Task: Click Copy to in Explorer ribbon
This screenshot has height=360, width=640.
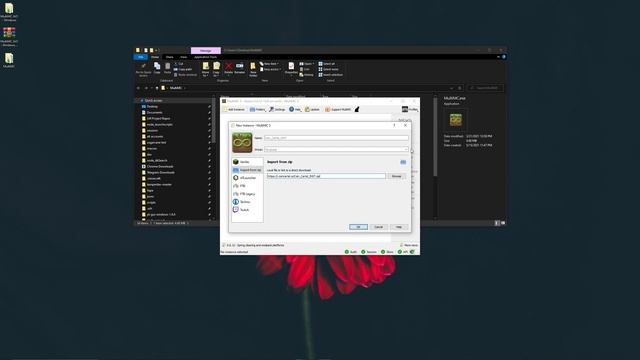Action: [216, 69]
